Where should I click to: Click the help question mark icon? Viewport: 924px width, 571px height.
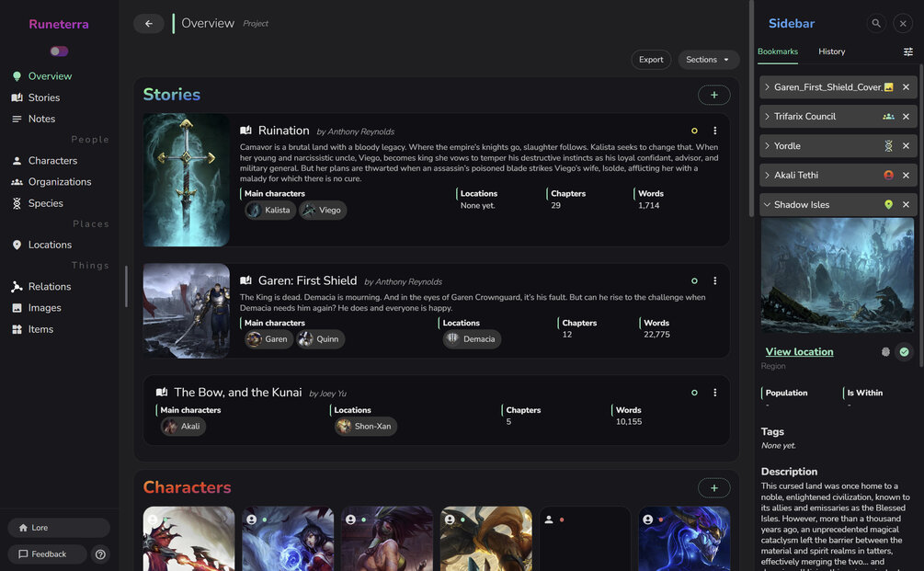coord(100,554)
